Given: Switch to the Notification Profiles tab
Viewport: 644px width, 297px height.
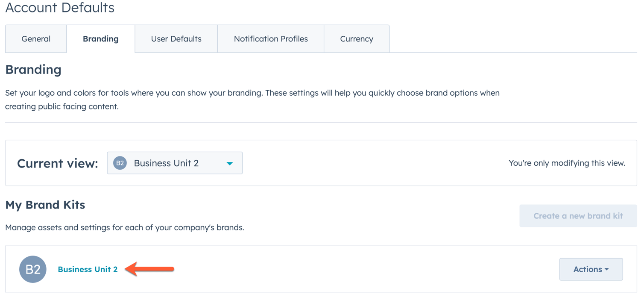Looking at the screenshot, I should pos(271,38).
